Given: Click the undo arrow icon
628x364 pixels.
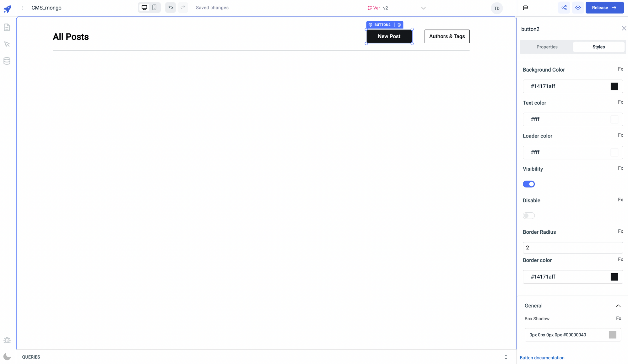Looking at the screenshot, I should click(x=171, y=8).
